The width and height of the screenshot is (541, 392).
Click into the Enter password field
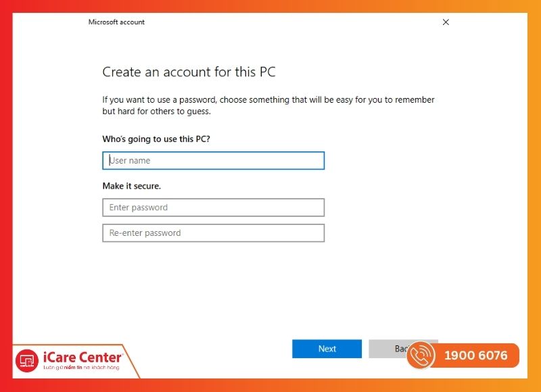click(x=213, y=207)
